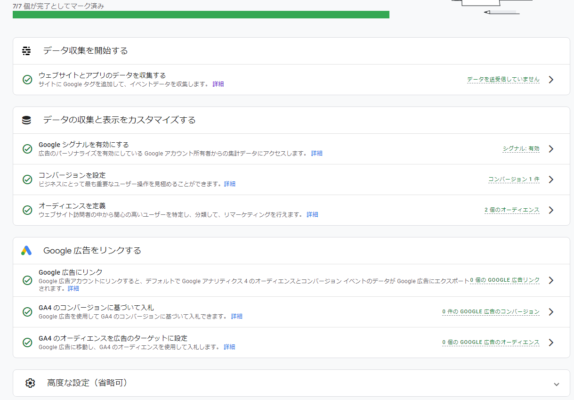Click the 0 個の GOOGLE 広告のオーディエンス status
574x400 pixels.
[x=491, y=342]
